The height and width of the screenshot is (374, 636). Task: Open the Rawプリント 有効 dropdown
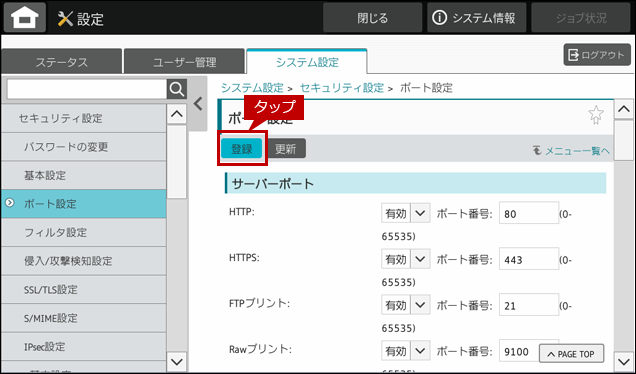coord(406,350)
